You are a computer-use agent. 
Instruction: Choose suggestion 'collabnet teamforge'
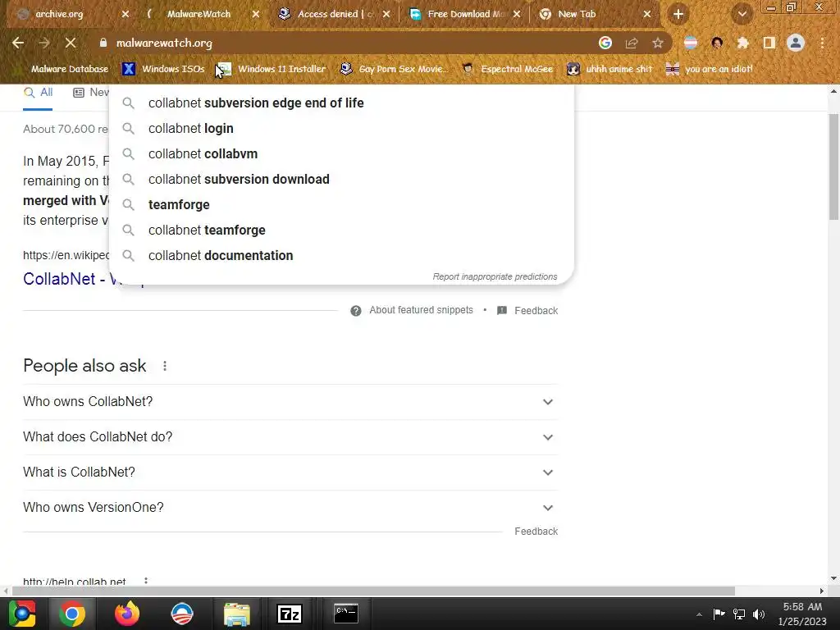(x=341, y=231)
